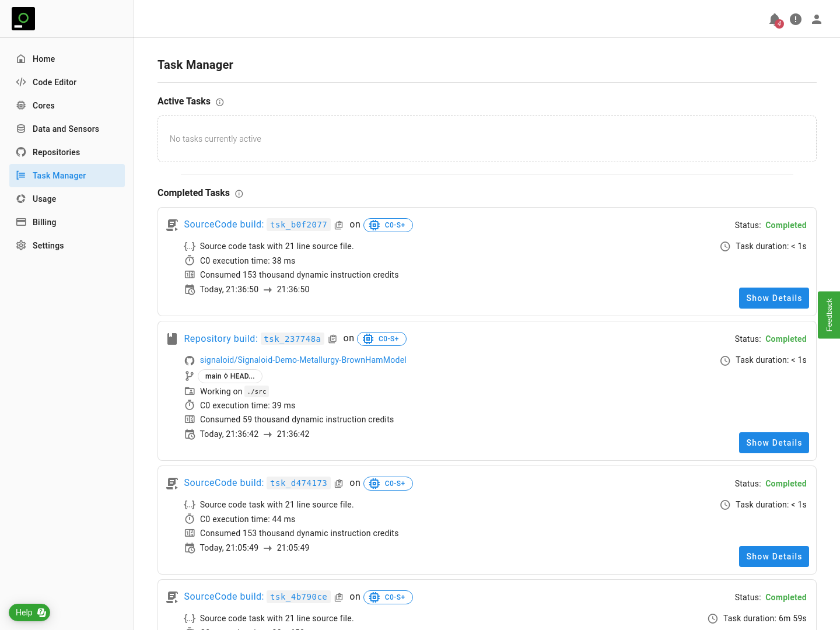The image size is (840, 630).
Task: Click the C0-S+ core chip for tsk_b0f2077
Action: (x=388, y=225)
